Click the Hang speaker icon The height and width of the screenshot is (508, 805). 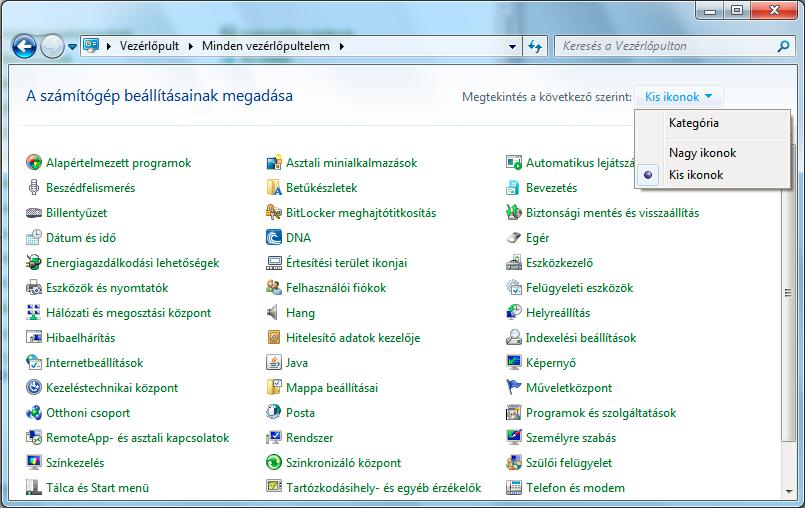[x=273, y=312]
